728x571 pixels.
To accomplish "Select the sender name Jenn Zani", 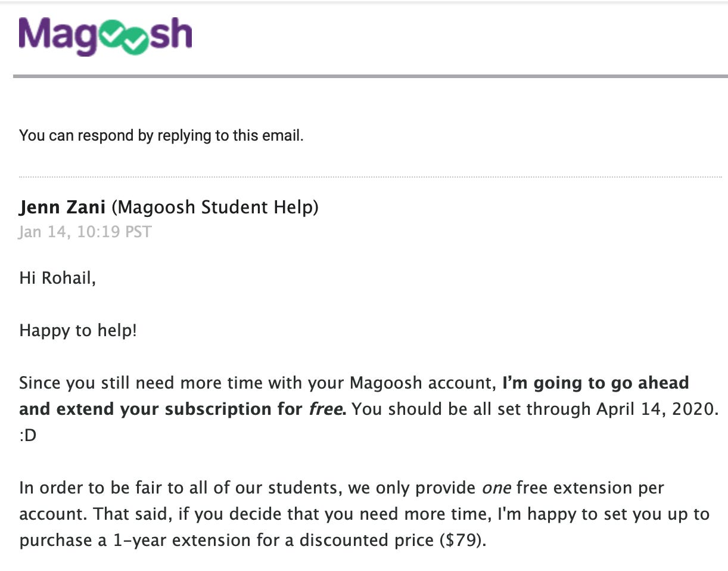I will coord(62,207).
